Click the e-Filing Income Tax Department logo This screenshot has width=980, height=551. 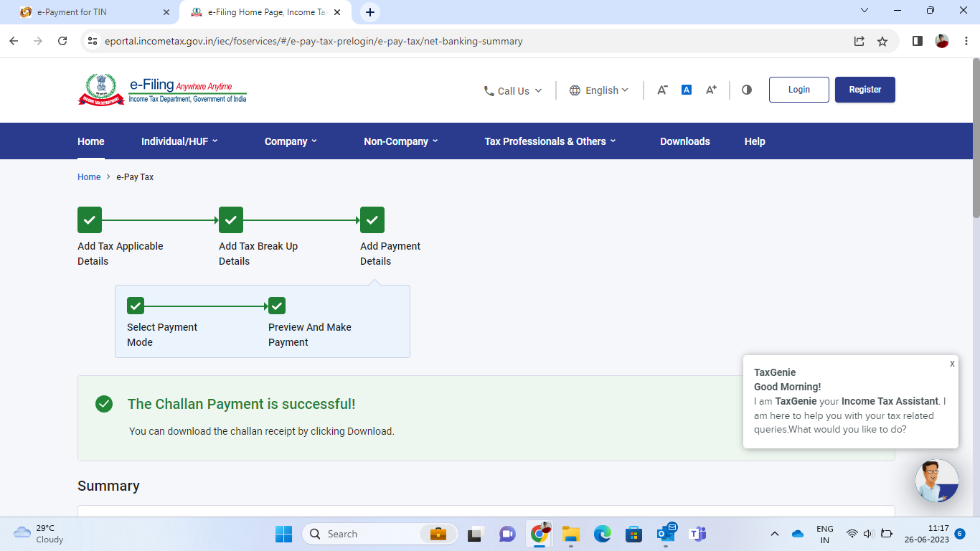pos(162,90)
